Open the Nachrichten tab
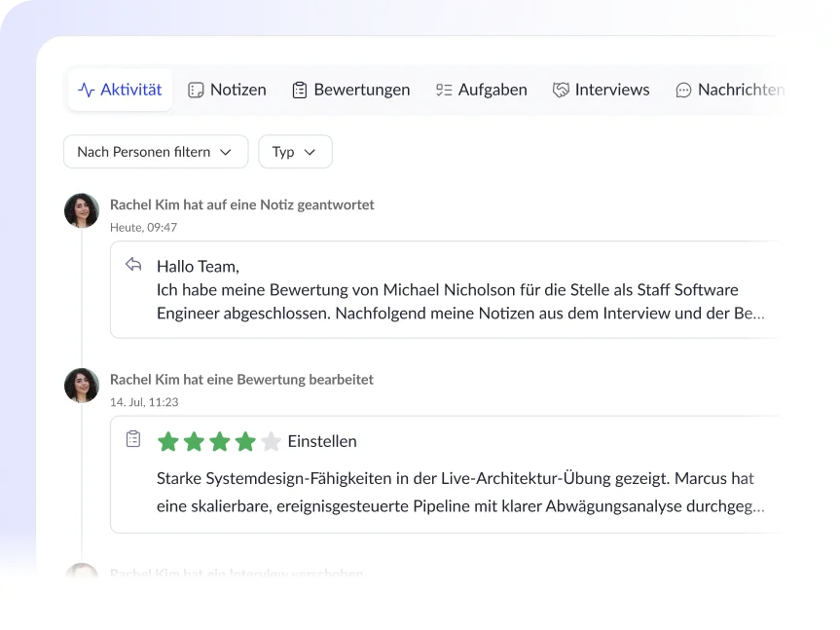Image resolution: width=840 pixels, height=630 pixels. click(730, 90)
